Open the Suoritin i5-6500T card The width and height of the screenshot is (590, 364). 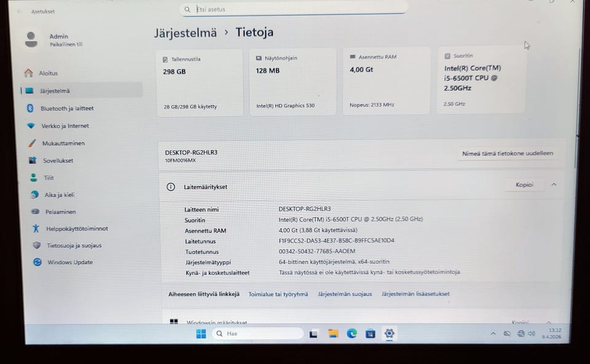click(481, 80)
